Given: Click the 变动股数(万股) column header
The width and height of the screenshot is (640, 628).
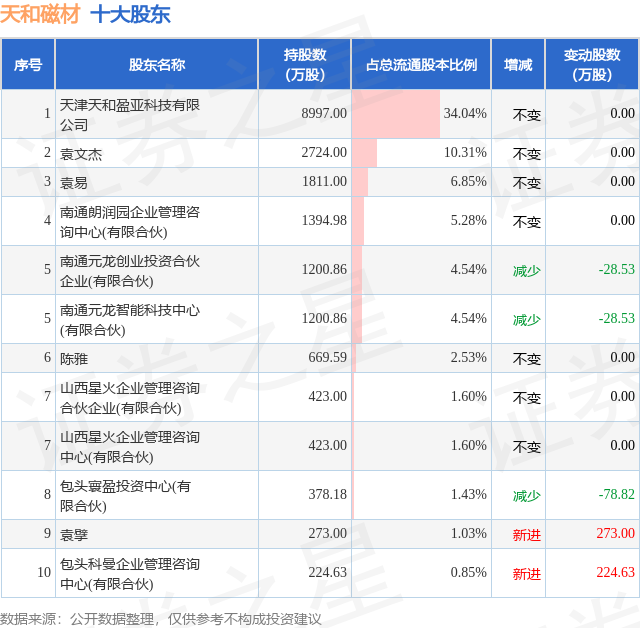Looking at the screenshot, I should click(592, 64).
